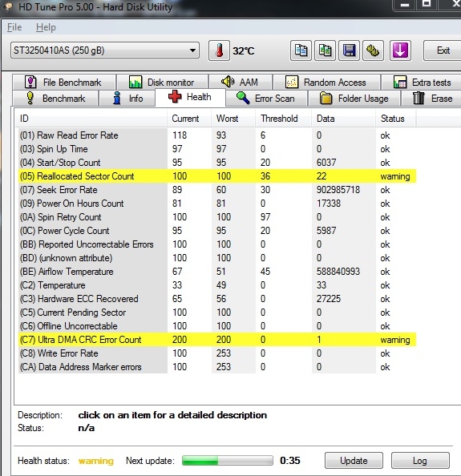Switch to the AAM tab
Image resolution: width=461 pixels, height=476 pixels.
coord(241,83)
